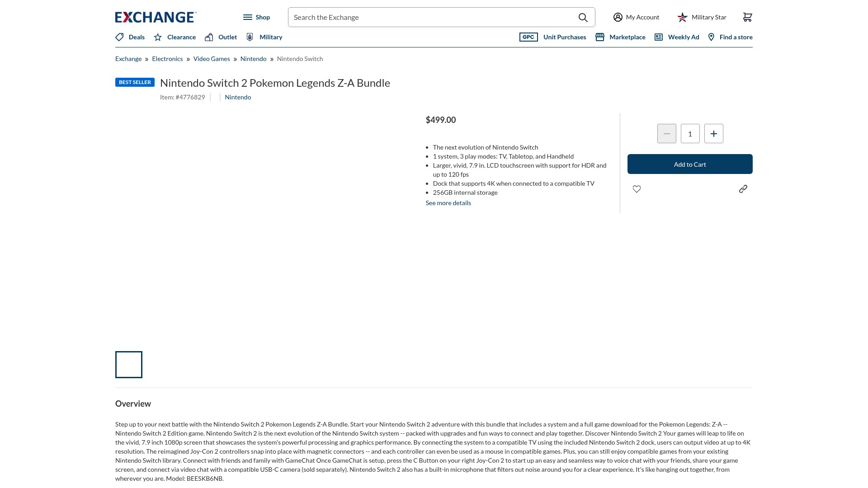Expand See more details link
The width and height of the screenshot is (868, 488).
click(x=448, y=203)
